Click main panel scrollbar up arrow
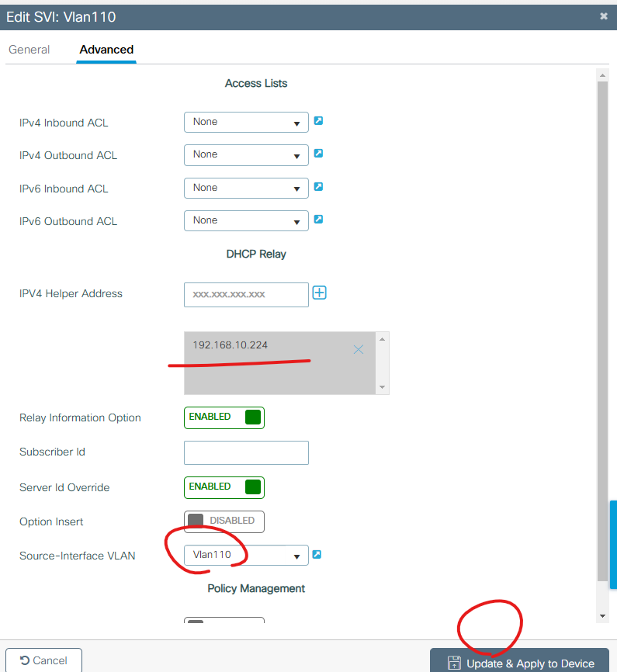 click(x=602, y=75)
